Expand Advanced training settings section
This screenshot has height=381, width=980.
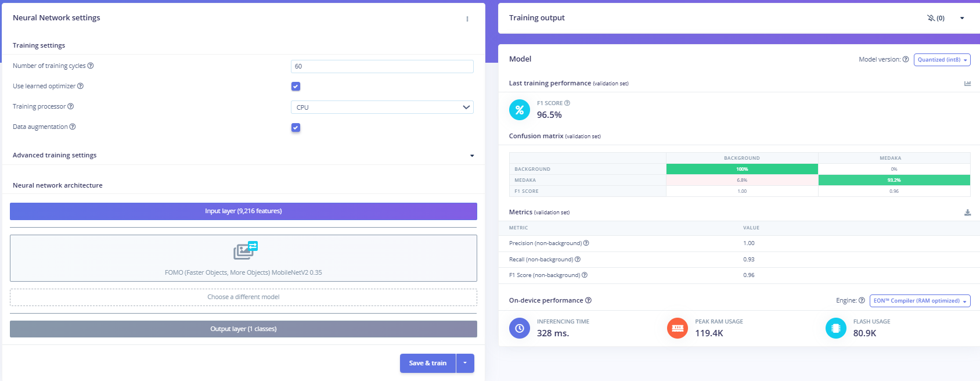coord(471,156)
